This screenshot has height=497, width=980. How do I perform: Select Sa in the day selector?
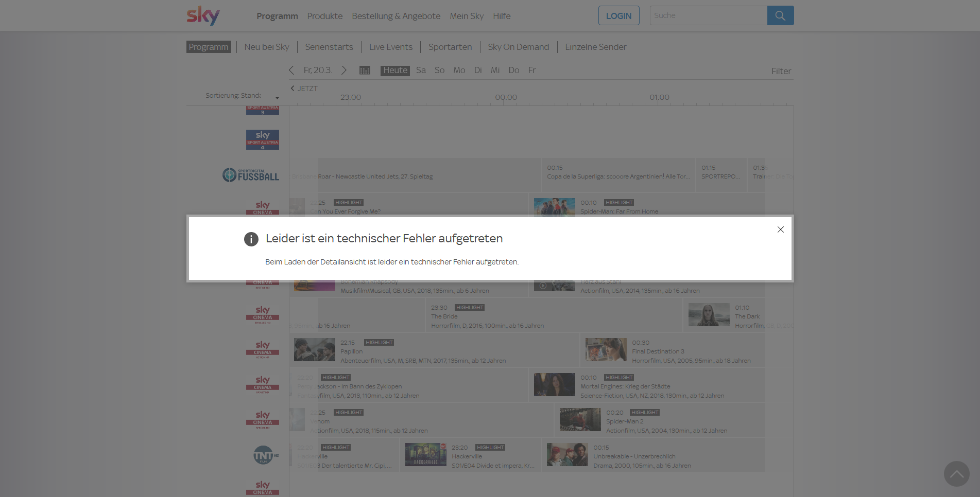(x=421, y=70)
